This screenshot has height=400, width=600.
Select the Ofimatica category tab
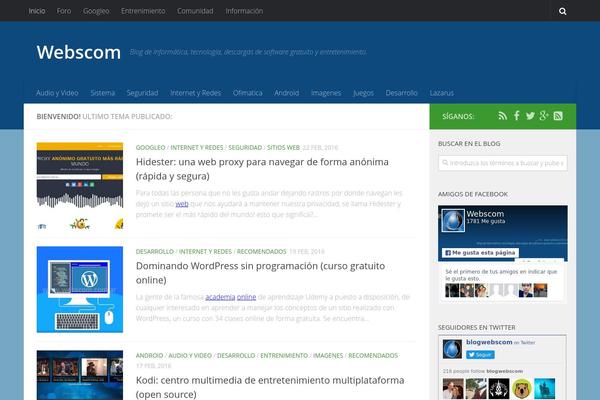coord(248,93)
